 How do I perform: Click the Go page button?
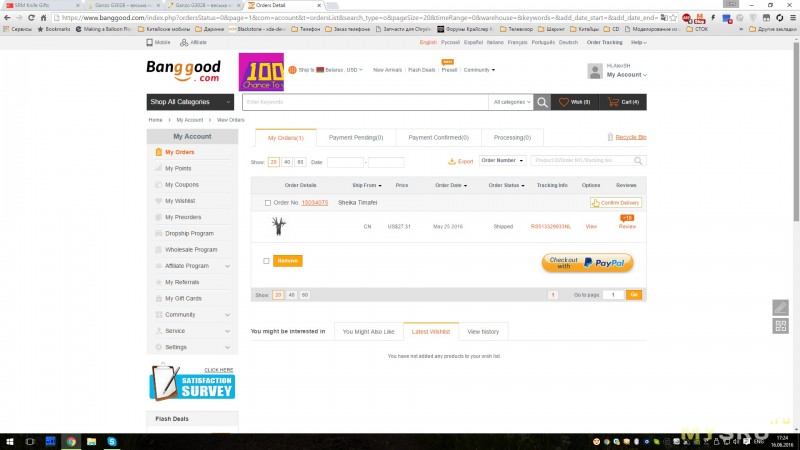click(x=634, y=295)
